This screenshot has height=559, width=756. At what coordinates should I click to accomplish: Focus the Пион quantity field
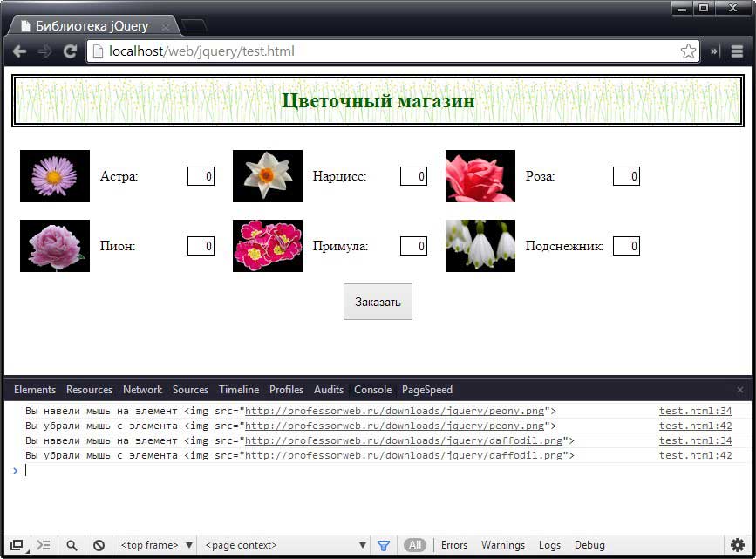(x=201, y=246)
